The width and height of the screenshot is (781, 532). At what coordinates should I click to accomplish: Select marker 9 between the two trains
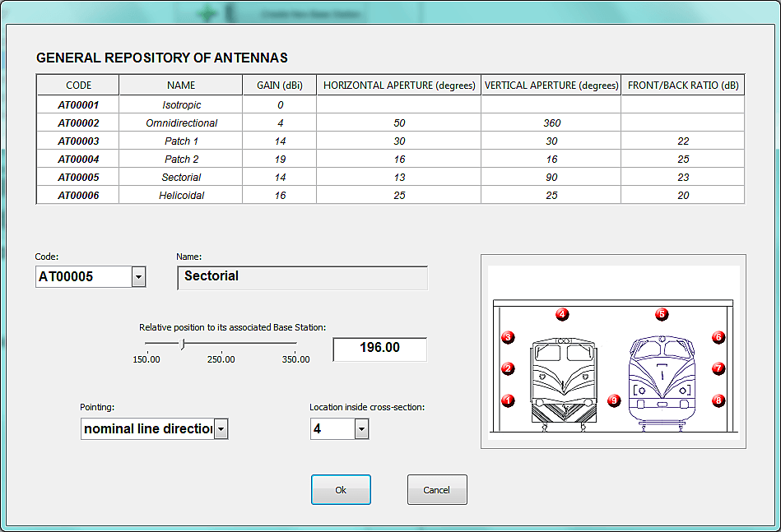(x=613, y=400)
